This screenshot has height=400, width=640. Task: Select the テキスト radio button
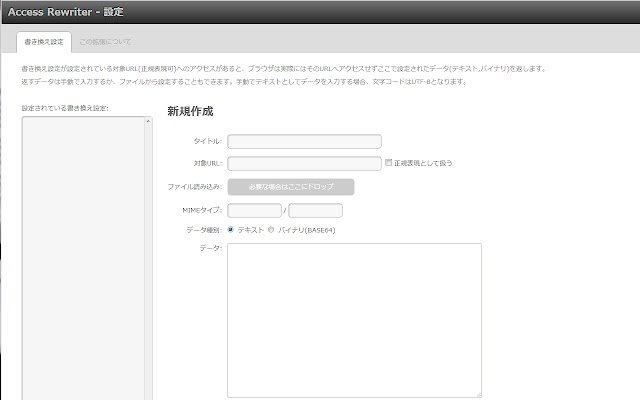point(231,230)
